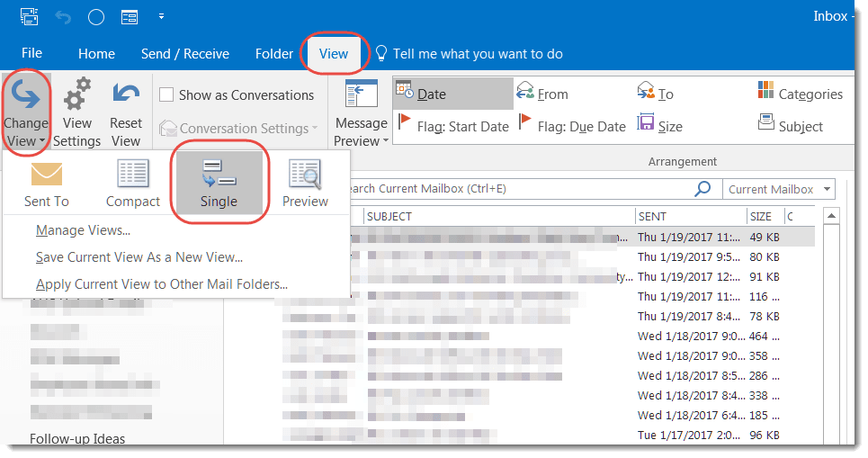Click the Send/Receive All Folders quick access icon
The image size is (868, 458).
29,16
